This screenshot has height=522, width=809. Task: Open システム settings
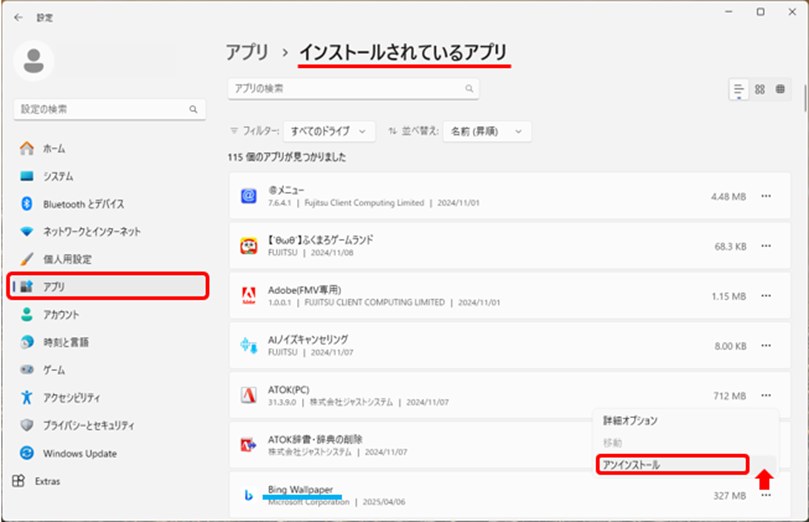tap(108, 176)
